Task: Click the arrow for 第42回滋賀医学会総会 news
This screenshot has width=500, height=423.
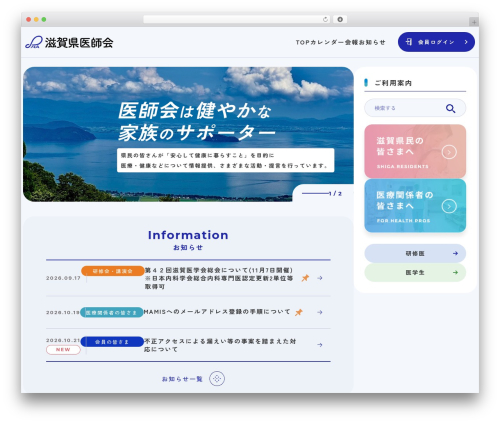Action: pyautogui.click(x=320, y=278)
